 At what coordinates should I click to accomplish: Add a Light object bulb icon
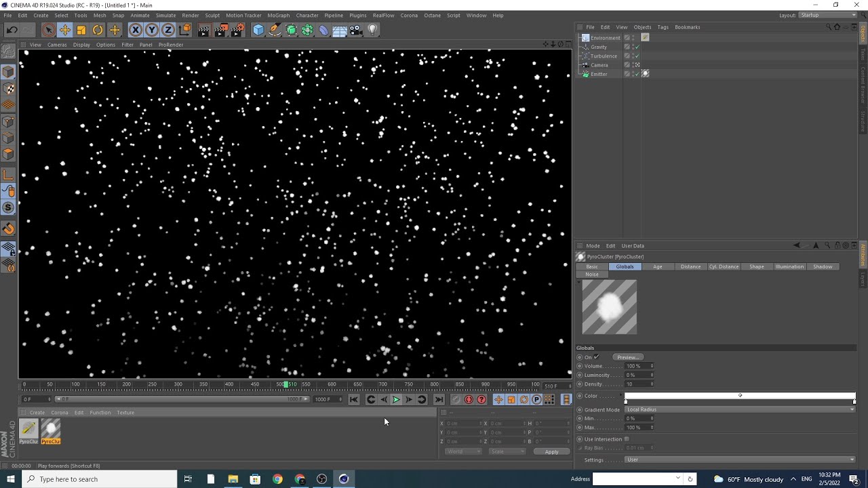(x=372, y=30)
